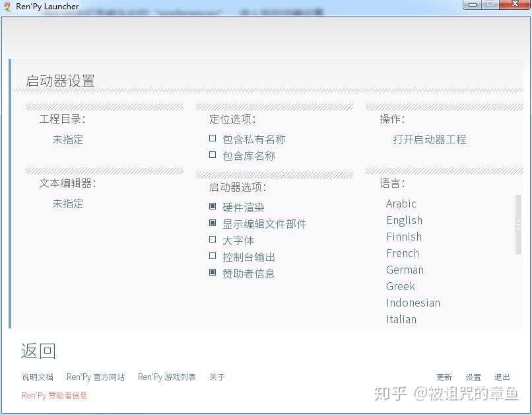
Task: Click the Ren'Py icon in the title bar
Action: click(8, 5)
